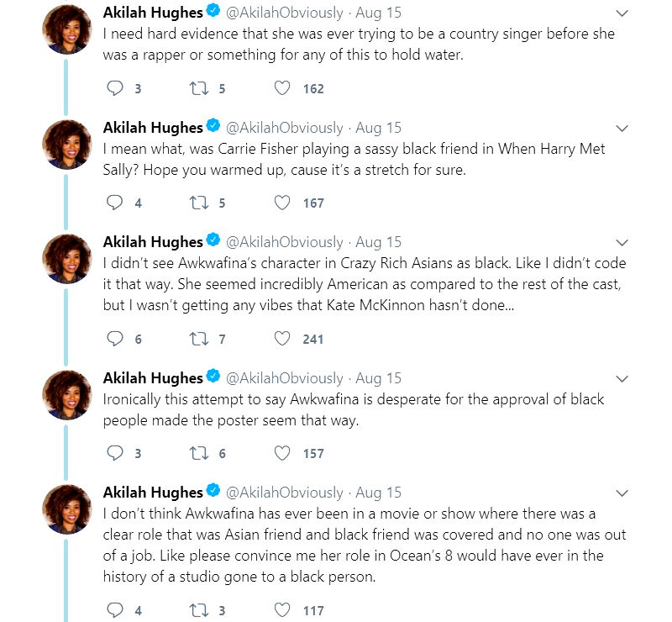This screenshot has width=672, height=622.
Task: Like the tweet with 241 likes
Action: pyautogui.click(x=283, y=339)
